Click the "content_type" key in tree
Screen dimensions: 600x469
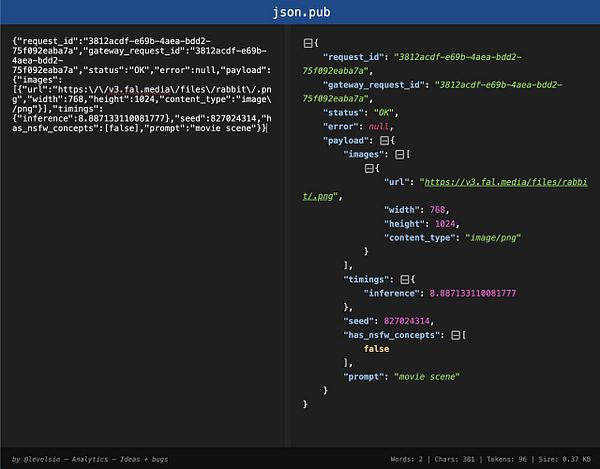point(422,238)
